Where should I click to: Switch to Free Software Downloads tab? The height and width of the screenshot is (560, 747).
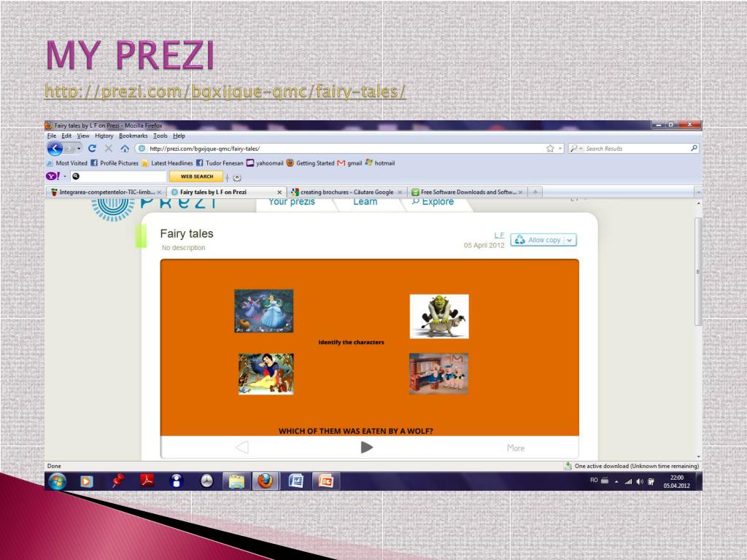point(468,192)
